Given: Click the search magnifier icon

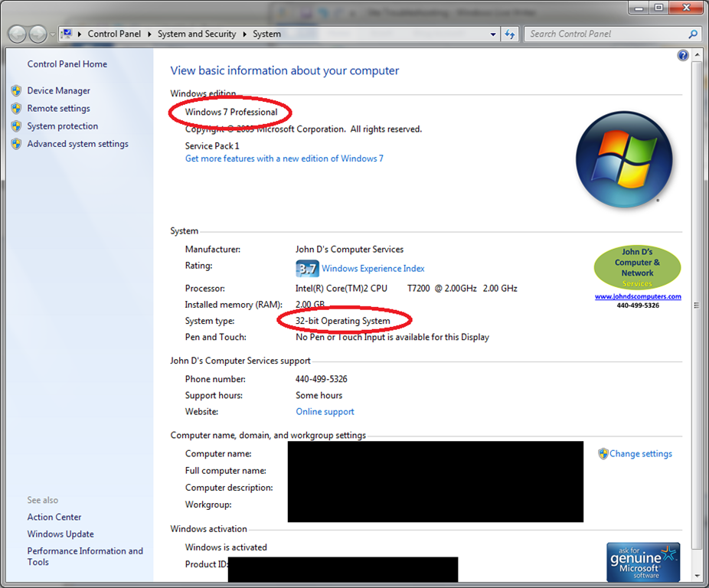Looking at the screenshot, I should coord(693,34).
